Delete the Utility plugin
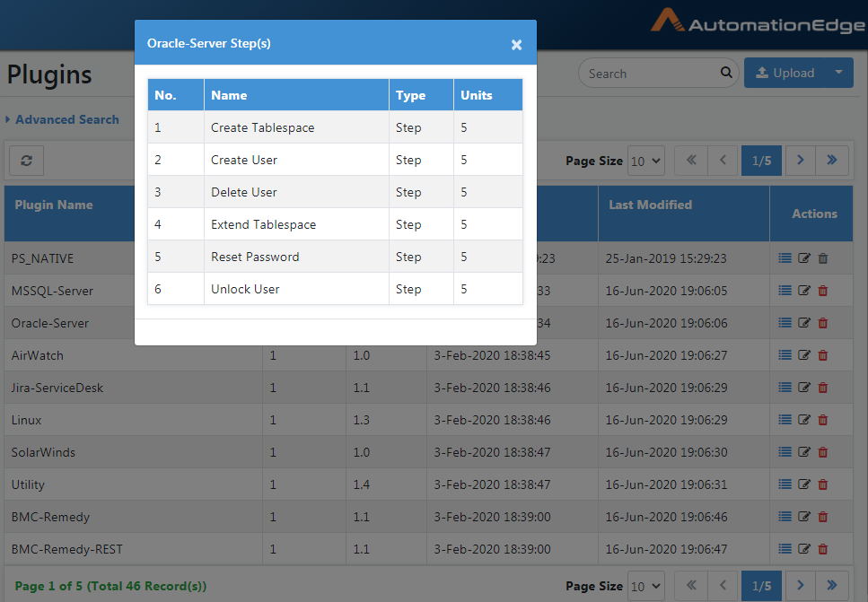868x602 pixels. pyautogui.click(x=823, y=484)
